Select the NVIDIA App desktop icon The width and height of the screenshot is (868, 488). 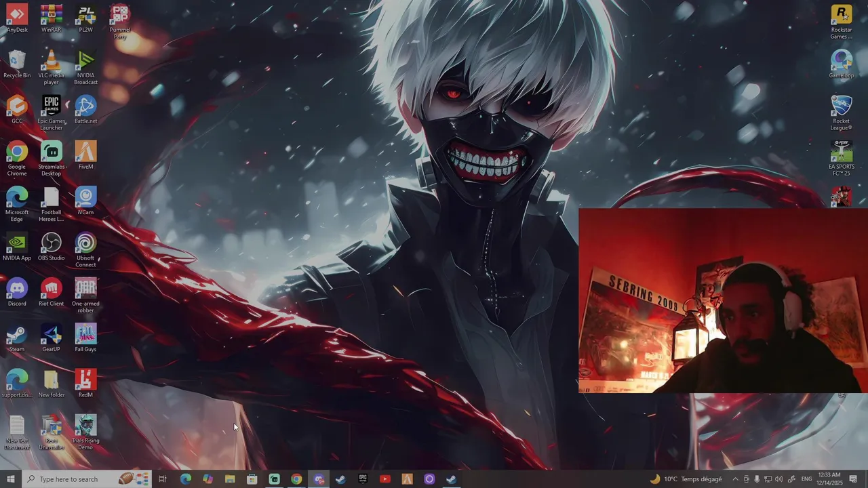17,246
